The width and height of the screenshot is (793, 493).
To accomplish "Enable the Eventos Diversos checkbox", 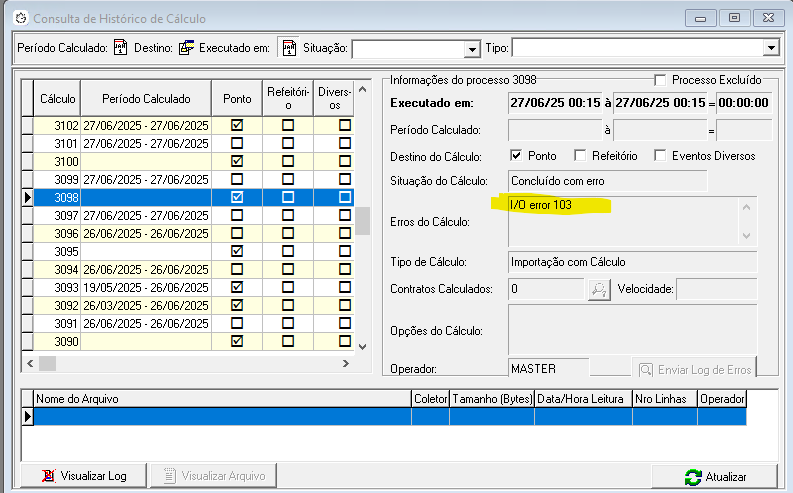I will 660,155.
